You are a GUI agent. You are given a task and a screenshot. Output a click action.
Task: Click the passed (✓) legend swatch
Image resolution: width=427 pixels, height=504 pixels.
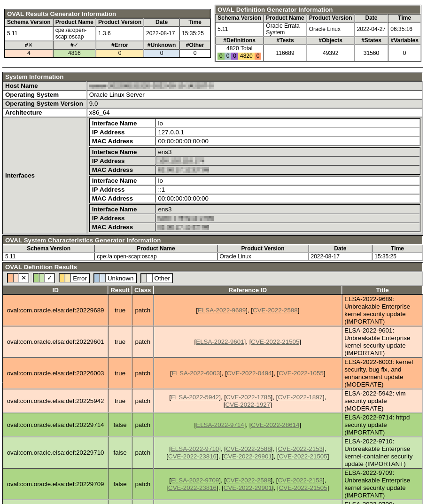[x=44, y=278]
